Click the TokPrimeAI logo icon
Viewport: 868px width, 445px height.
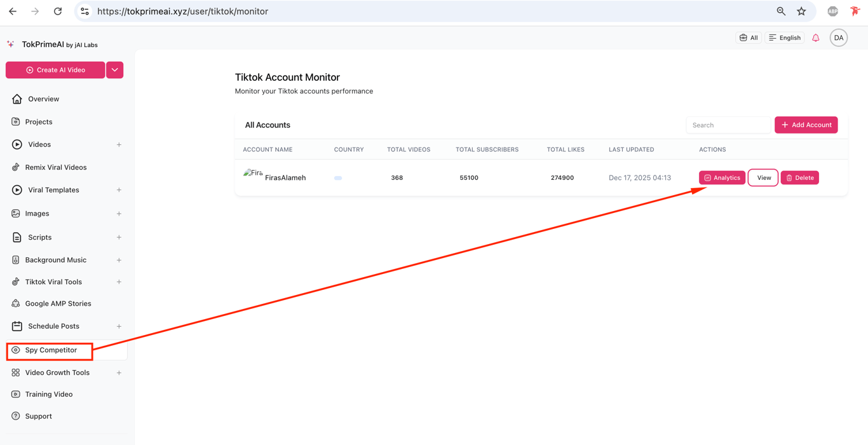[x=11, y=44]
